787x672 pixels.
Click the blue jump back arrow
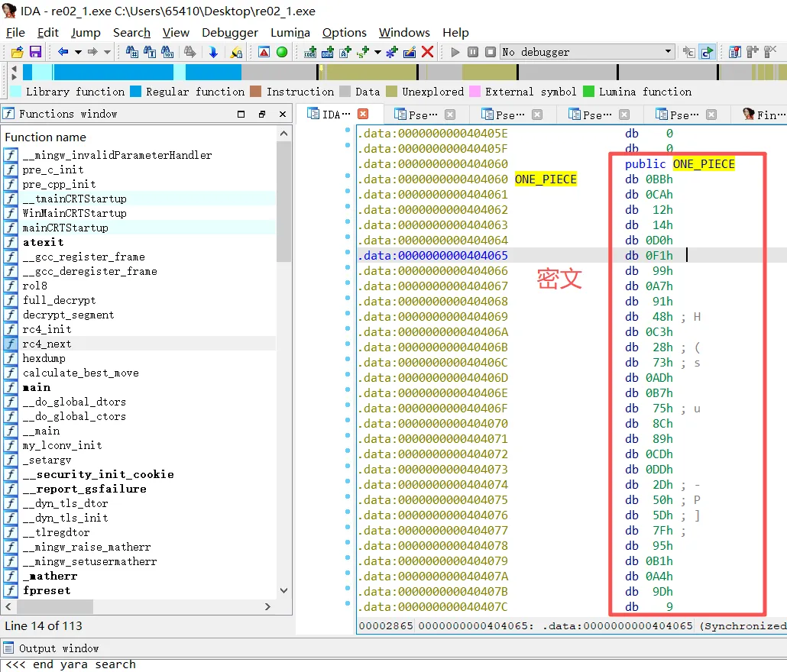point(63,52)
